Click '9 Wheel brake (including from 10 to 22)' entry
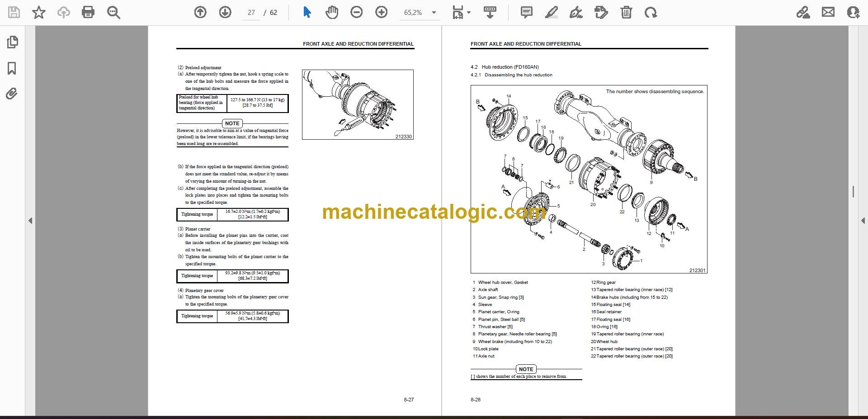The image size is (868, 419). click(x=512, y=342)
